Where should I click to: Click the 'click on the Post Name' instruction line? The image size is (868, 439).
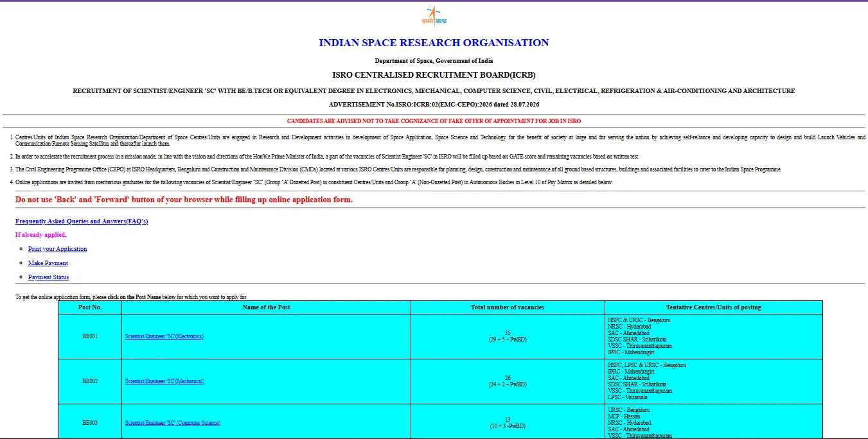pyautogui.click(x=131, y=297)
